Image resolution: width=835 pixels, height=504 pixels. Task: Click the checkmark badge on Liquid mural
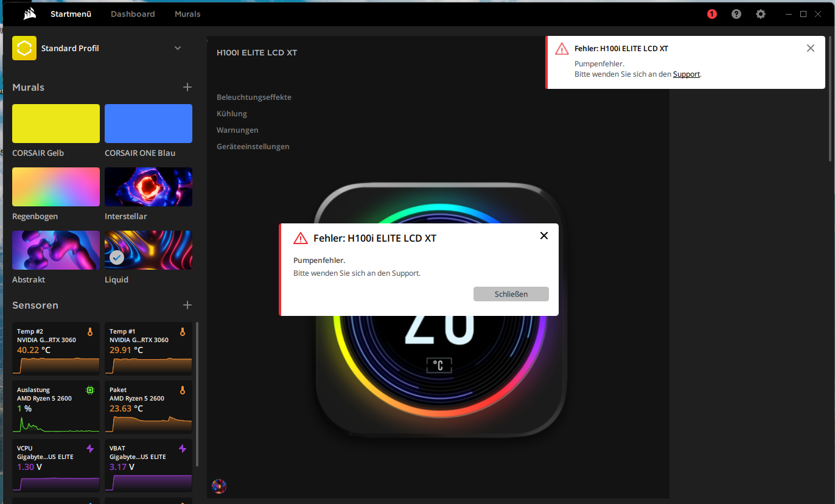117,257
